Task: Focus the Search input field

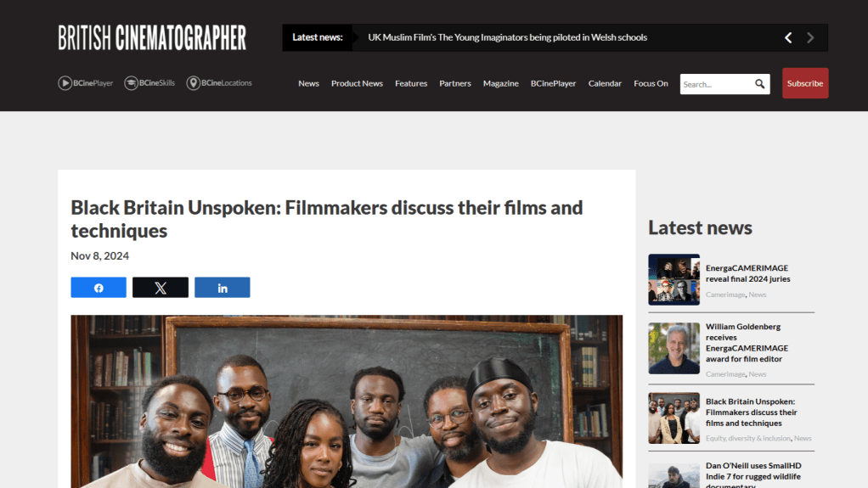Action: [x=716, y=84]
